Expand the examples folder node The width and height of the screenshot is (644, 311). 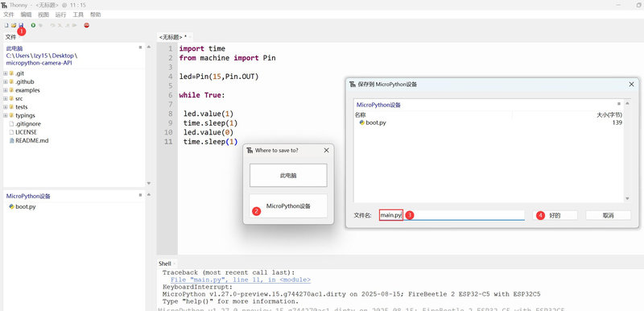[6, 90]
